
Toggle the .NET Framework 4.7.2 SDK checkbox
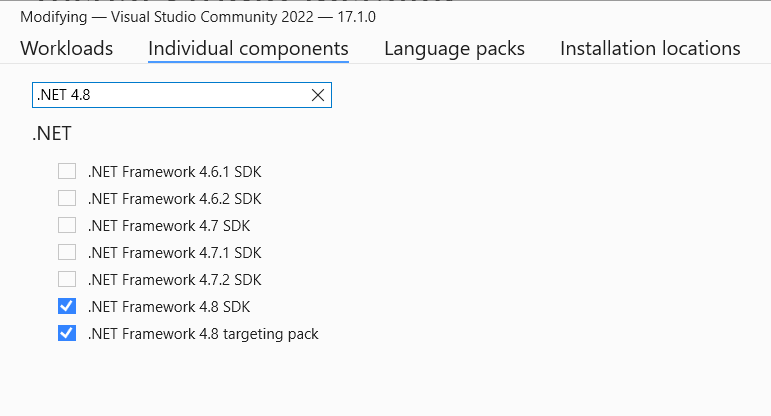(67, 279)
